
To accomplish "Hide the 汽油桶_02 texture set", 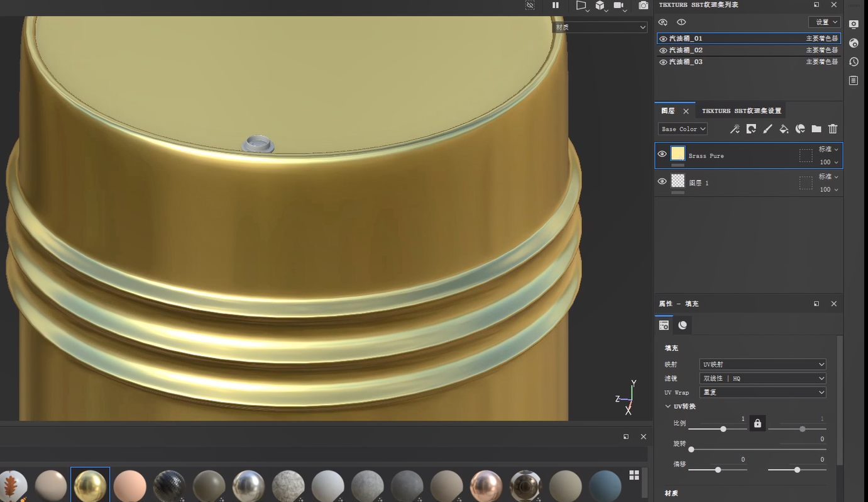I will coord(663,50).
